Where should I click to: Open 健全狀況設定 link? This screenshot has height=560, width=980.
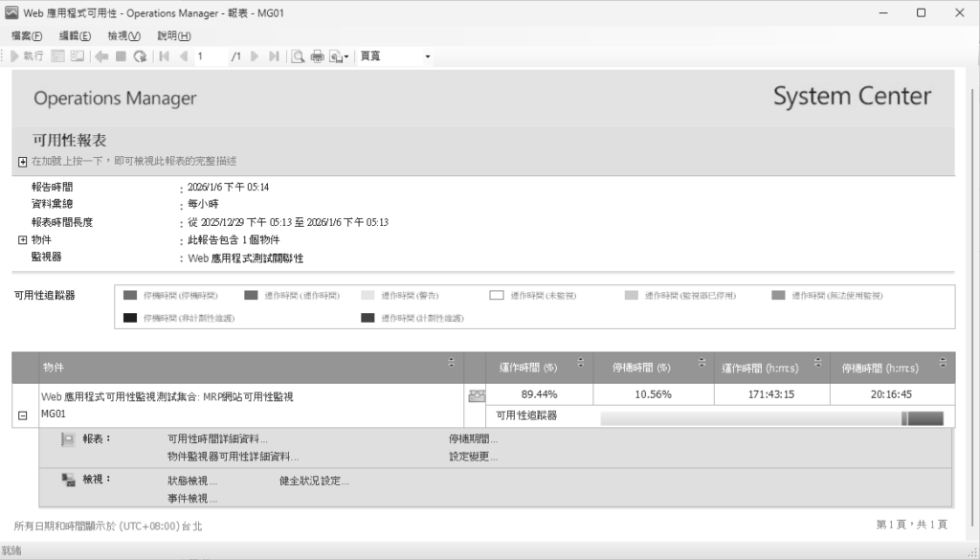pos(314,481)
